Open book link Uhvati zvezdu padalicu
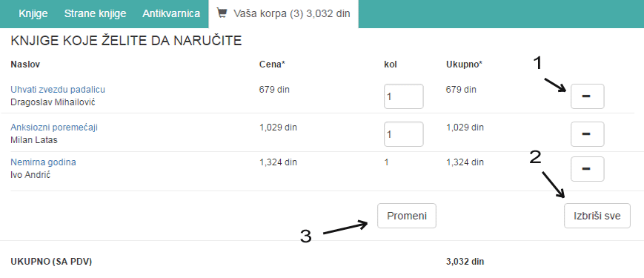This screenshot has width=644, height=278. [x=58, y=90]
